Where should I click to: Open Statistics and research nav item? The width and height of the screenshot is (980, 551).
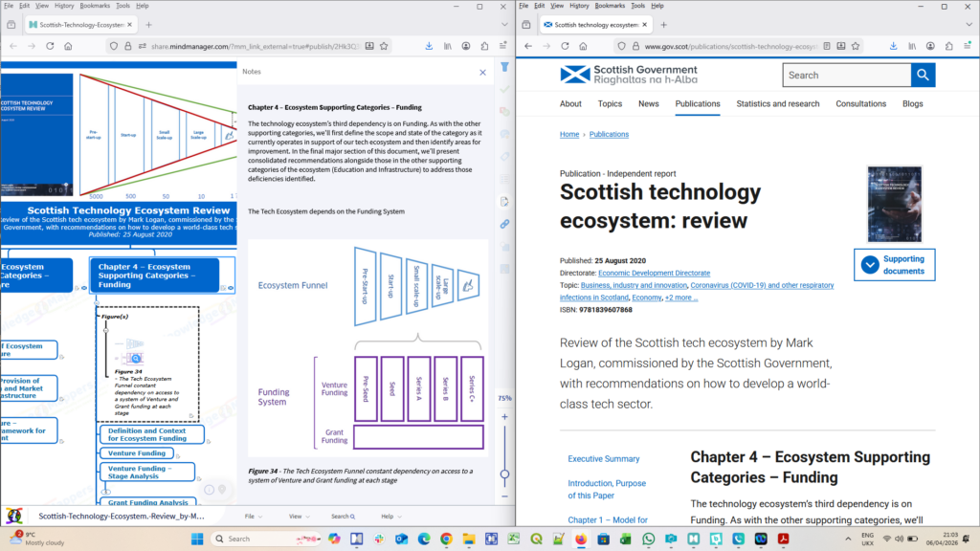(x=777, y=103)
